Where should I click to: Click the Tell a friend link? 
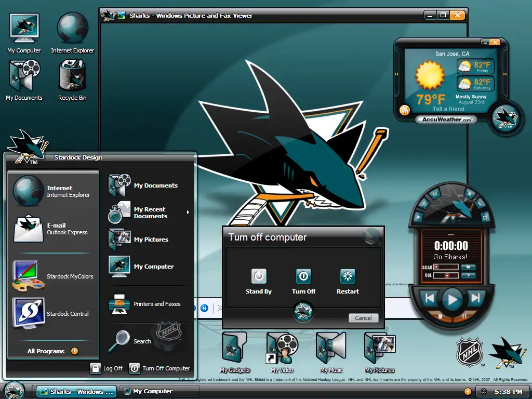(x=449, y=109)
